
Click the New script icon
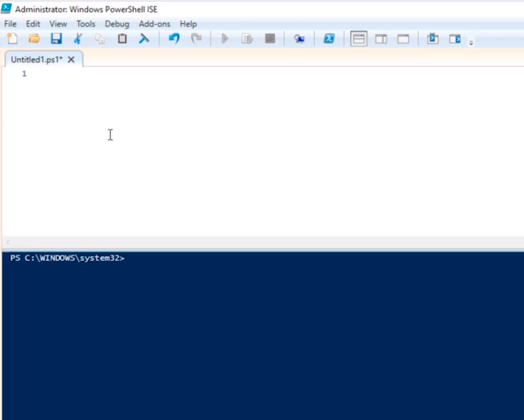12,39
